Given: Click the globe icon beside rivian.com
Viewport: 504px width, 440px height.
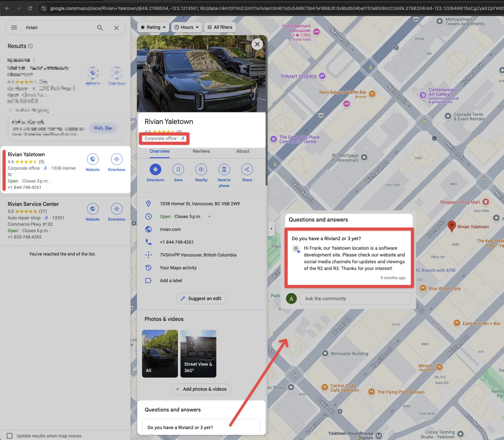Looking at the screenshot, I should 148,229.
